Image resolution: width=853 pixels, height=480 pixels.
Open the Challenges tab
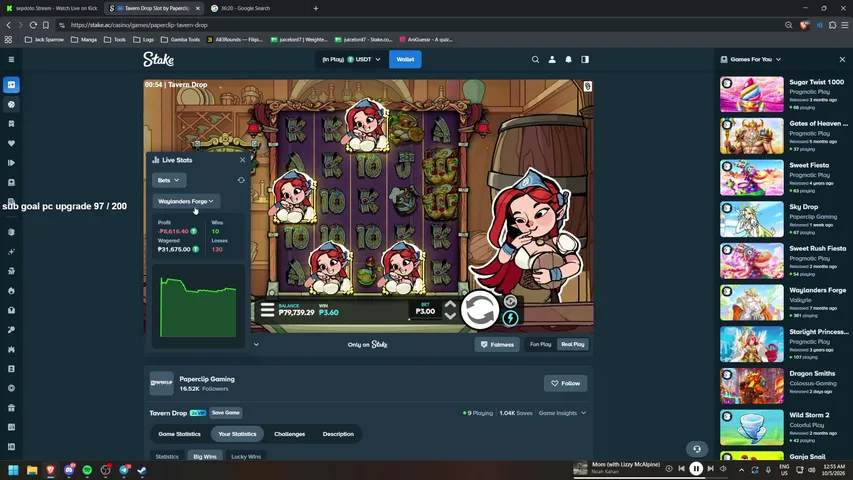pyautogui.click(x=289, y=434)
